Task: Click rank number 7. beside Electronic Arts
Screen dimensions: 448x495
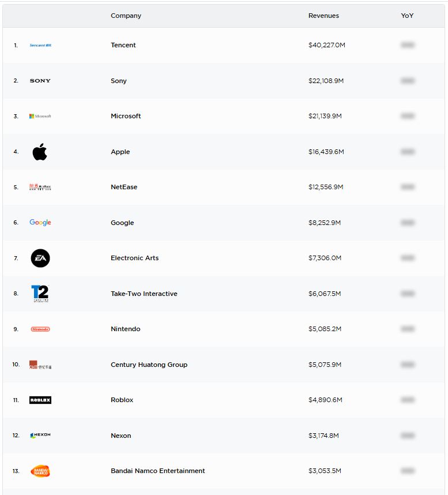Action: point(16,258)
